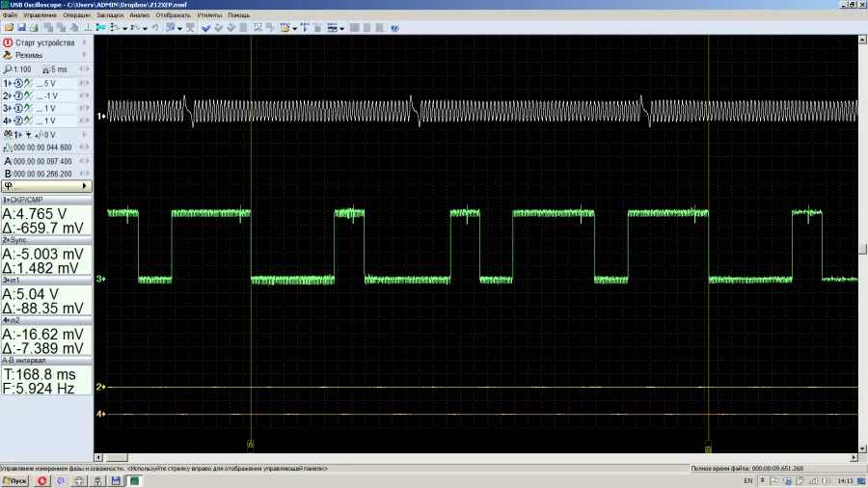Click the Режимы button

tap(29, 55)
